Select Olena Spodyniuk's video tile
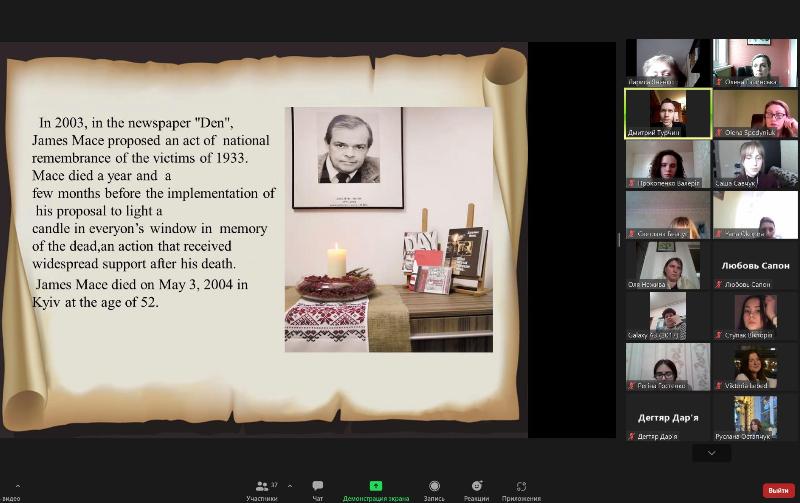 pyautogui.click(x=755, y=113)
